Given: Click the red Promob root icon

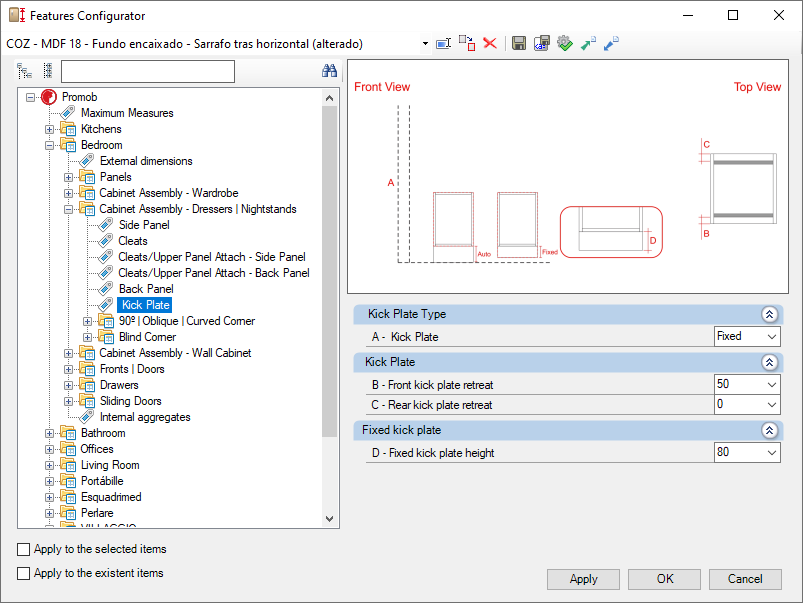Looking at the screenshot, I should click(49, 97).
